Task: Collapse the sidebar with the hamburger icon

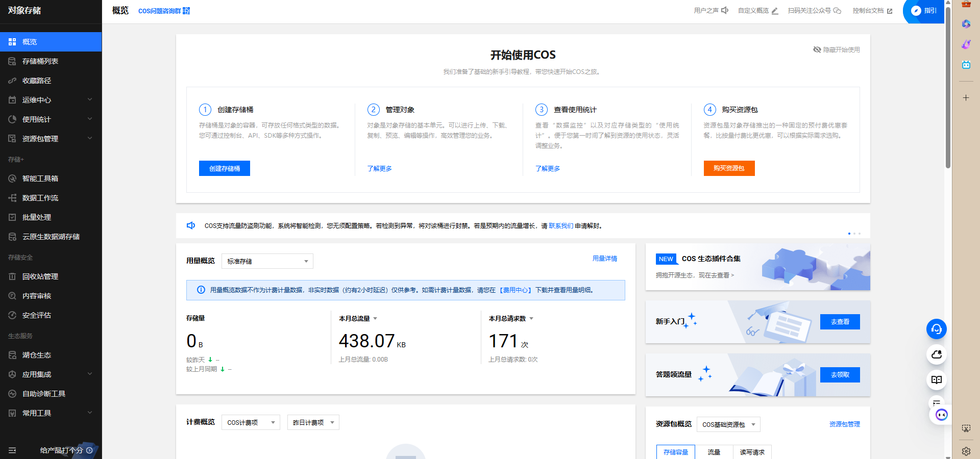Action: (x=12, y=450)
